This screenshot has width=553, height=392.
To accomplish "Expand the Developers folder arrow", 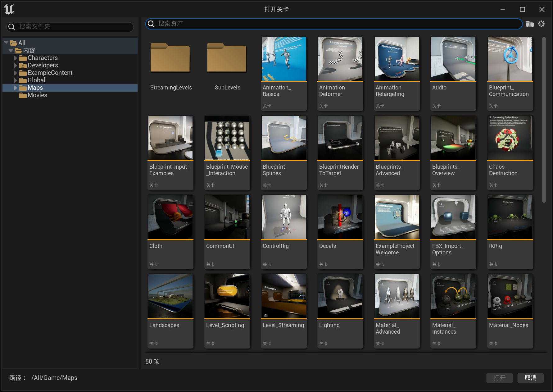I will point(16,65).
